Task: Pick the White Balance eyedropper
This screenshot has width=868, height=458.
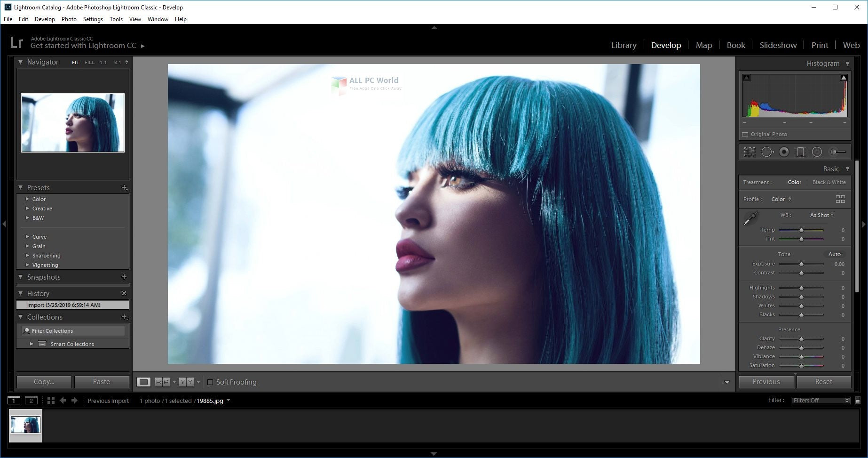Action: click(751, 218)
